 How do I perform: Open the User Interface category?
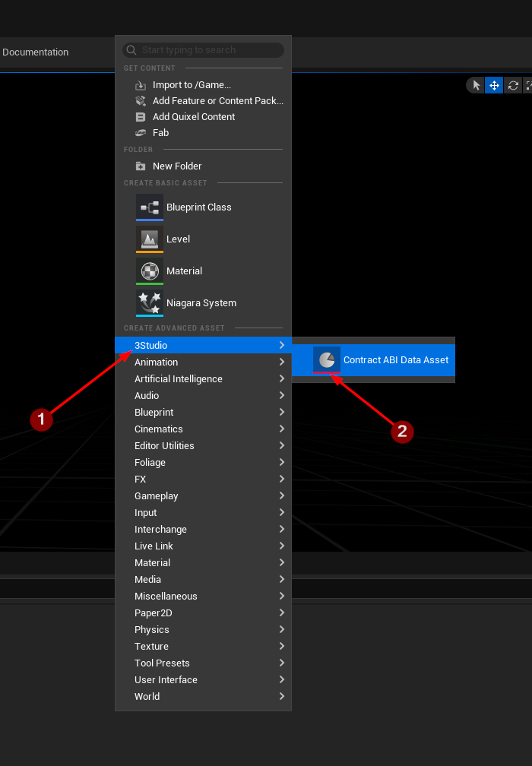click(x=203, y=679)
